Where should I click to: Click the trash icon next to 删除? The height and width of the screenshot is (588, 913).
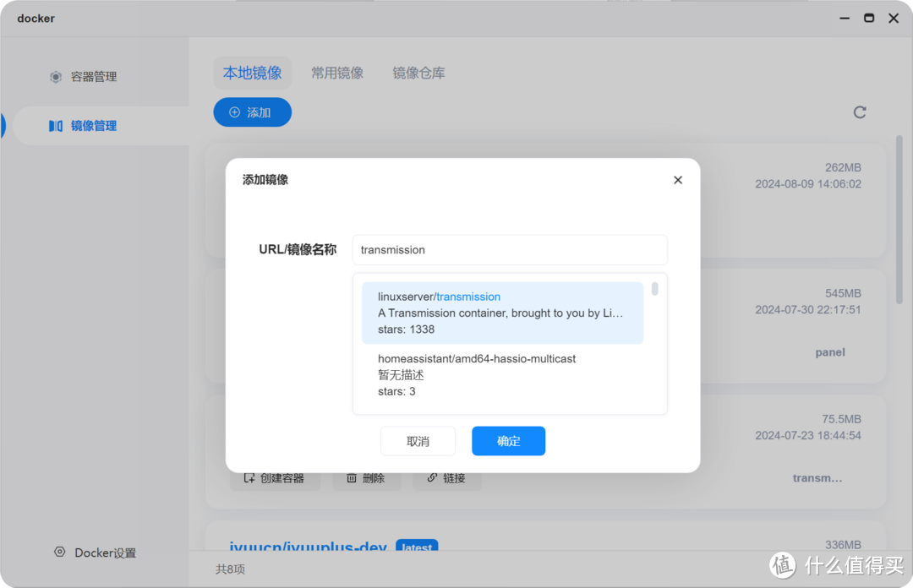coord(351,477)
